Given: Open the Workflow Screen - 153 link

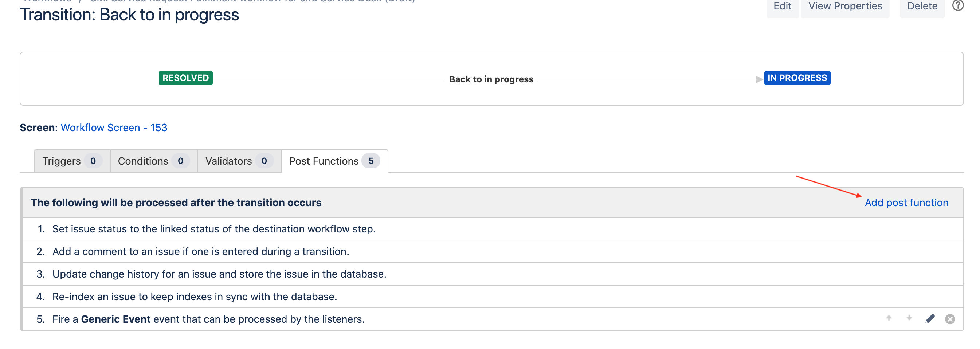Looking at the screenshot, I should (x=114, y=128).
